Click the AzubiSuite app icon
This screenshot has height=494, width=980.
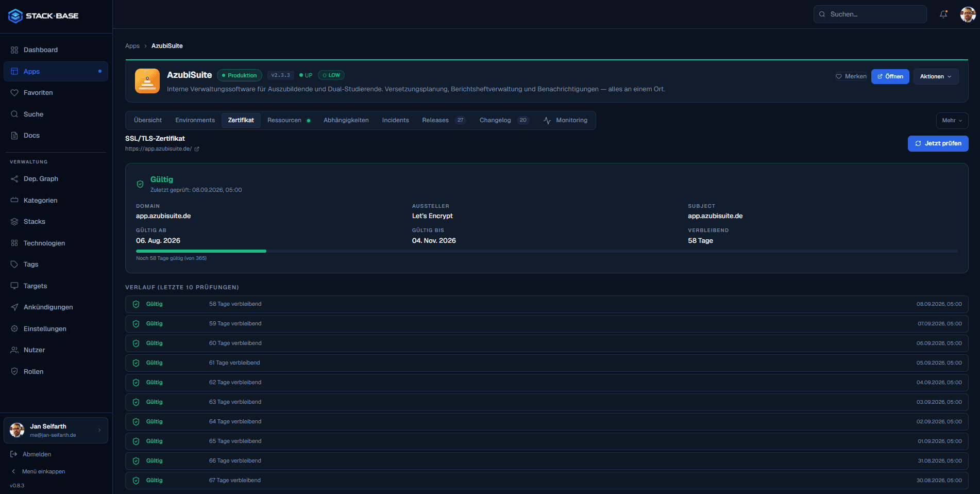tap(147, 81)
